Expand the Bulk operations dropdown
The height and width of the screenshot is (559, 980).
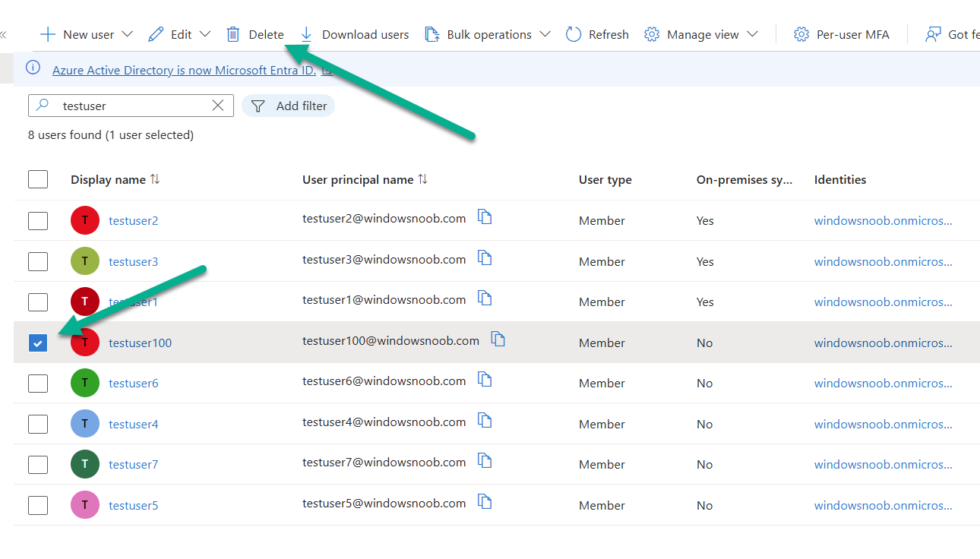(545, 34)
